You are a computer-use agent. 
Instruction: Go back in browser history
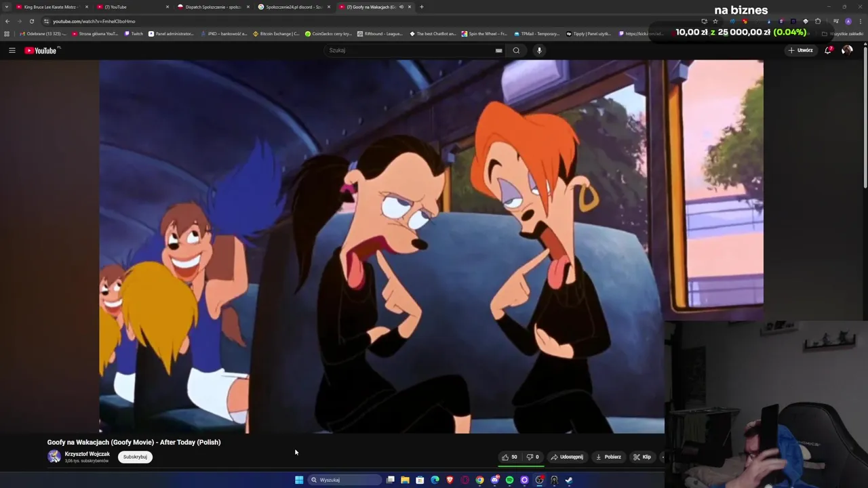[7, 21]
